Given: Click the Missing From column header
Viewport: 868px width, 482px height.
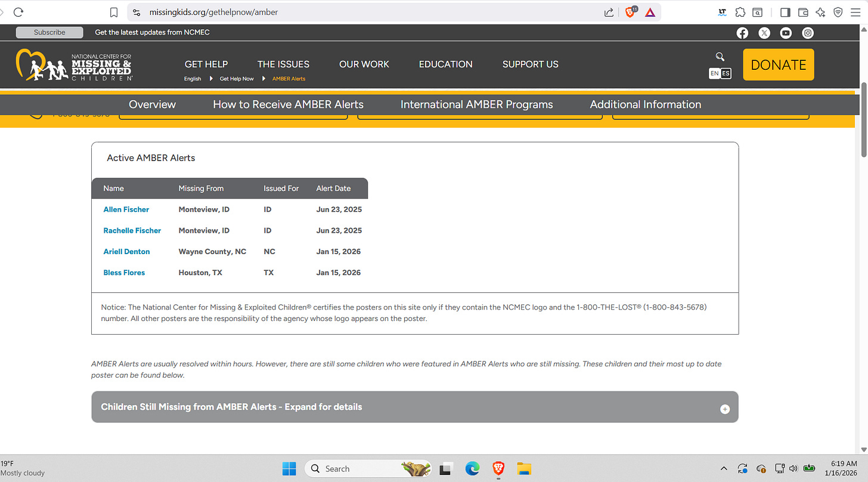Looking at the screenshot, I should point(201,189).
